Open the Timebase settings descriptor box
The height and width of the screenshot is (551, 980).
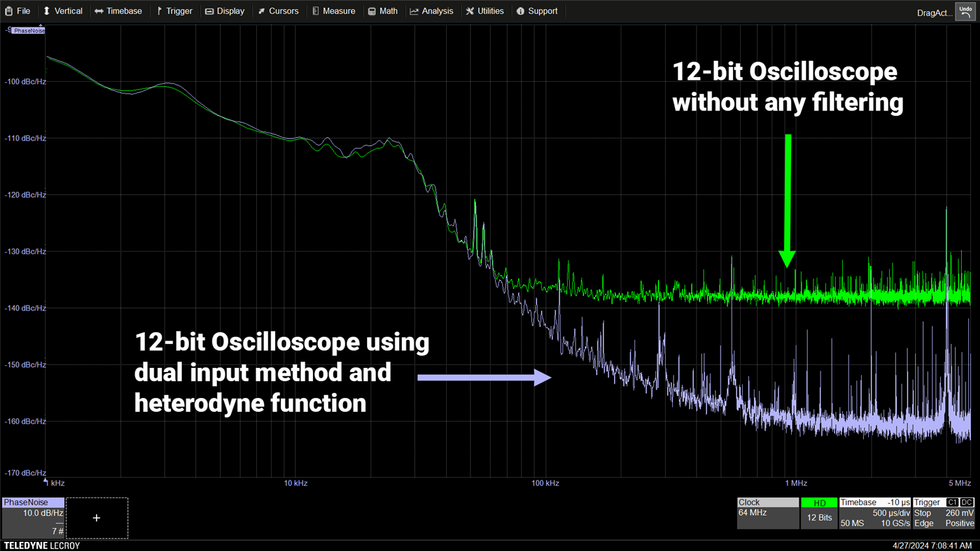pos(874,513)
